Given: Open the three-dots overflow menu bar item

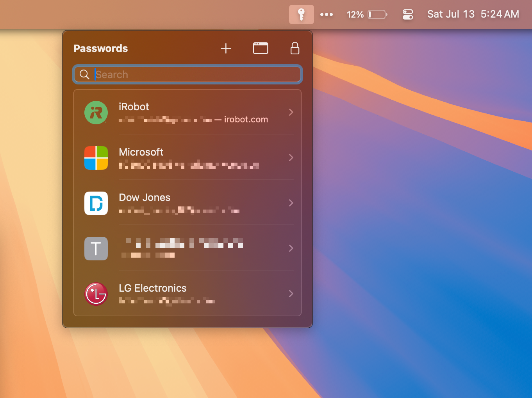Looking at the screenshot, I should (327, 14).
